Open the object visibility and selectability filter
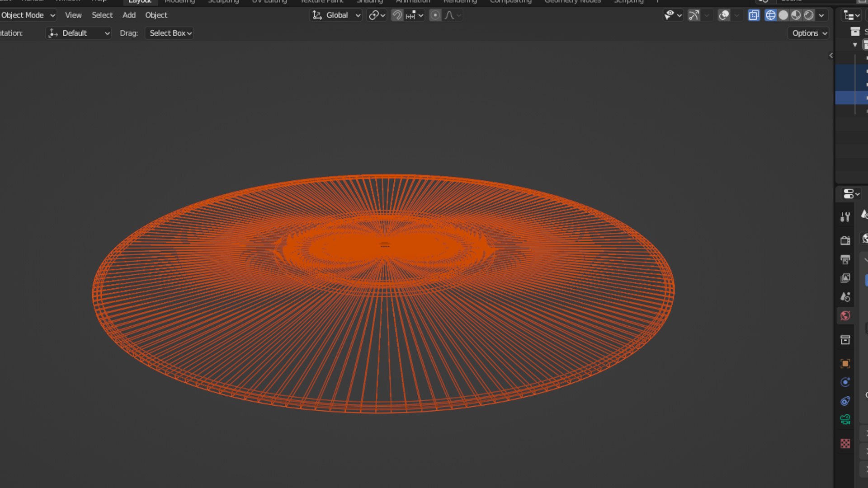This screenshot has height=488, width=868. click(673, 15)
